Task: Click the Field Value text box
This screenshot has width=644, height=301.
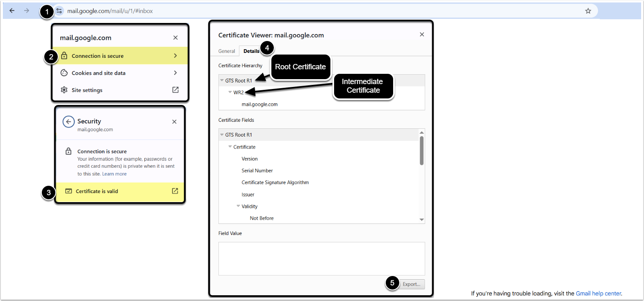Action: pos(322,259)
